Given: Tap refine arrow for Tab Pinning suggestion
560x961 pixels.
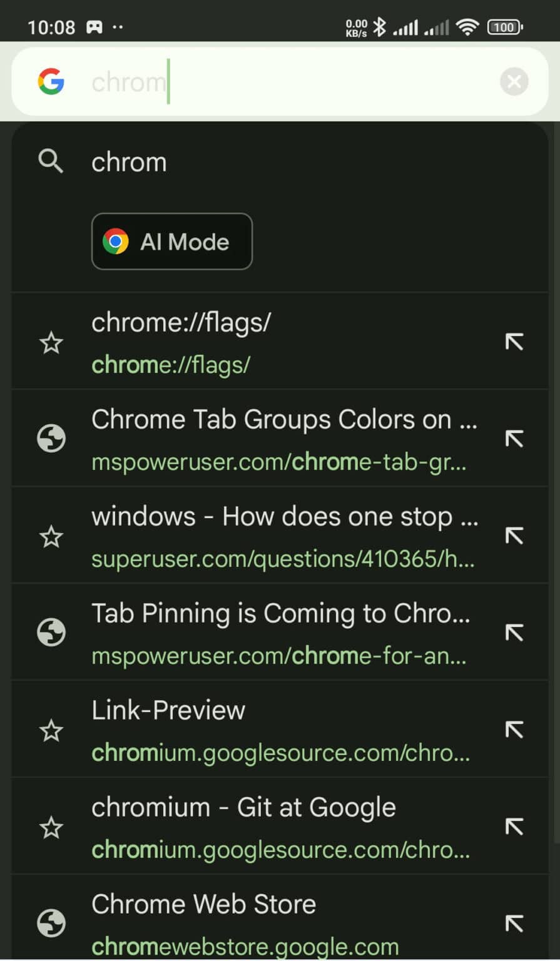Looking at the screenshot, I should [x=514, y=633].
